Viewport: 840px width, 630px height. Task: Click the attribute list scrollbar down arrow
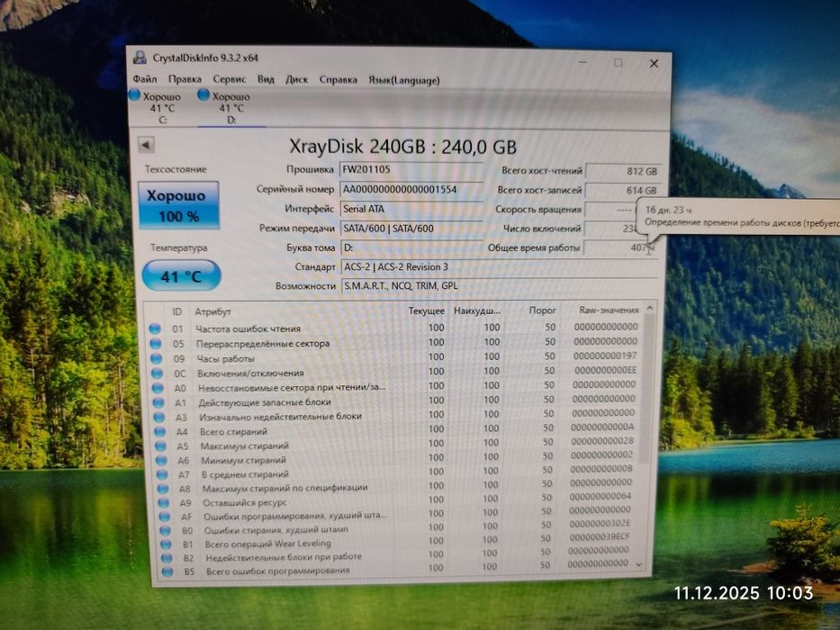tap(638, 564)
